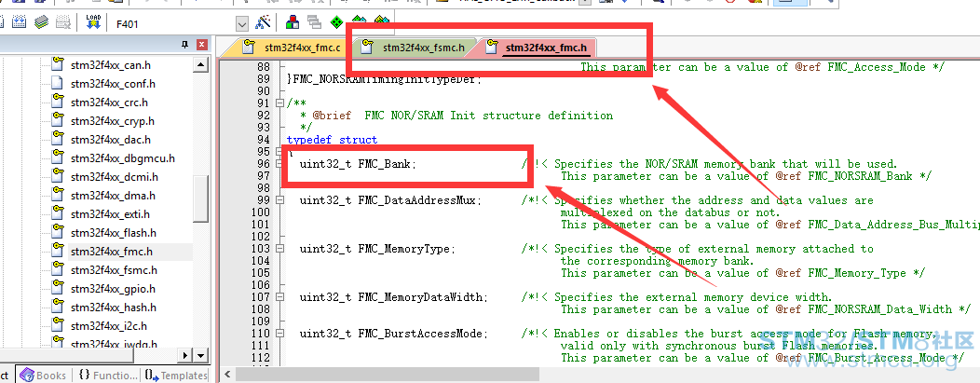Select stm32f4xx_crc.h in project tree
The height and width of the screenshot is (383, 980).
pyautogui.click(x=109, y=103)
